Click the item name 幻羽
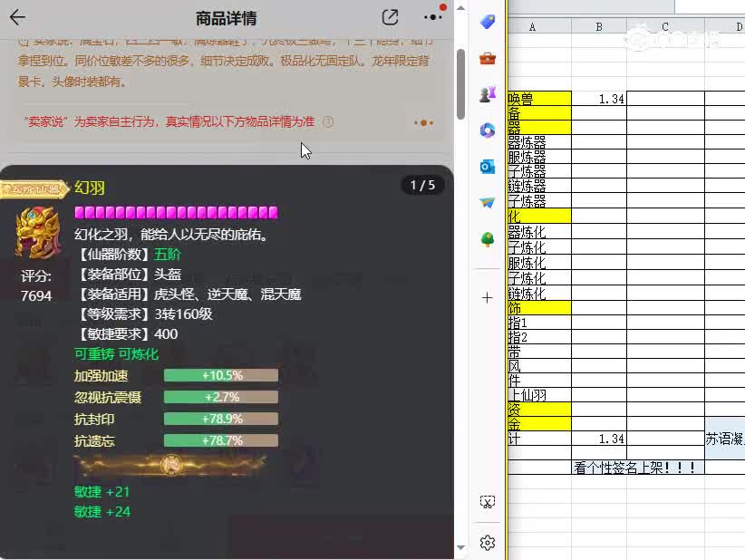Screen dimensions: 745x560 point(90,188)
